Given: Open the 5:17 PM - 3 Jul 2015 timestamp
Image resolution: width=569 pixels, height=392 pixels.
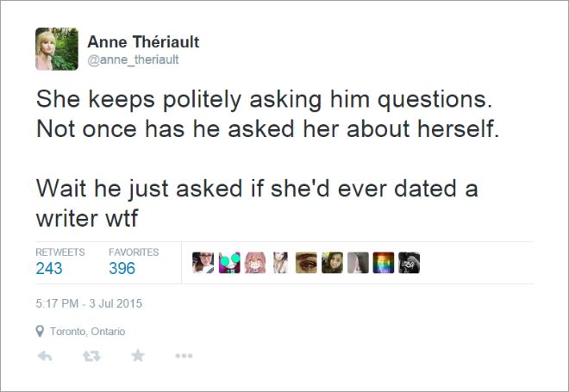Looking at the screenshot, I should point(89,303).
